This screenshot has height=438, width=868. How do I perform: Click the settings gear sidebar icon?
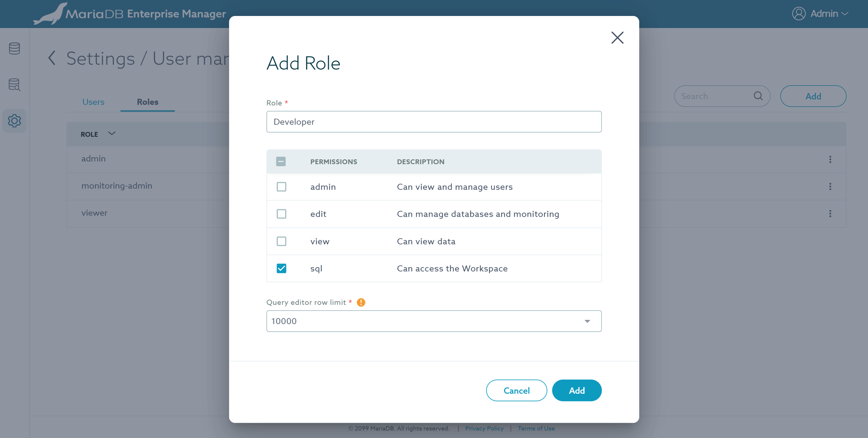(x=14, y=121)
